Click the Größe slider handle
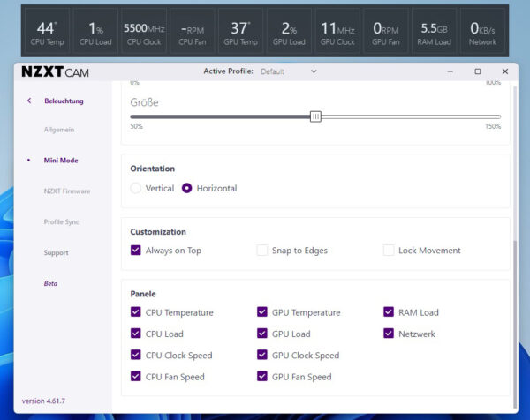This screenshot has width=530, height=420. (315, 116)
